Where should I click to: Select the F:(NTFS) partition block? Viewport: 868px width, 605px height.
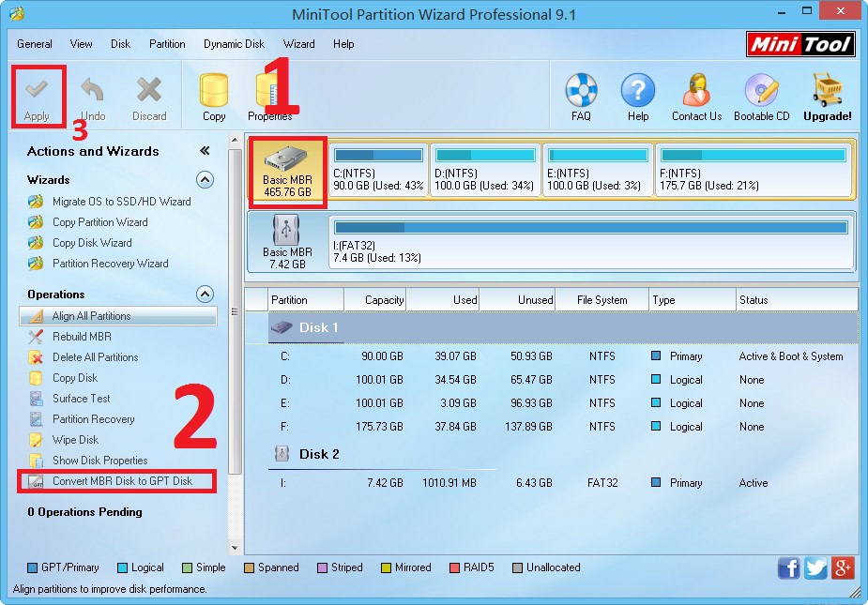[x=753, y=170]
